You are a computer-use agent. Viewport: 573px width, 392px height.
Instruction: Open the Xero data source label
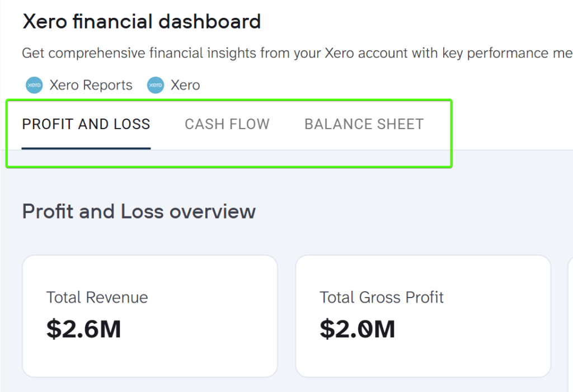click(x=185, y=86)
